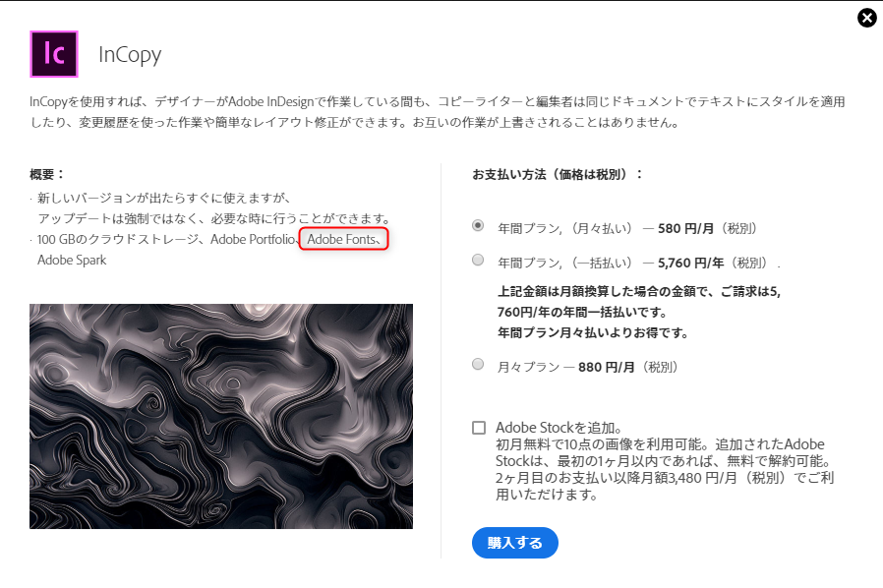Click the 100 GBのクラウドストレージ text
The image size is (883, 588).
click(121, 239)
